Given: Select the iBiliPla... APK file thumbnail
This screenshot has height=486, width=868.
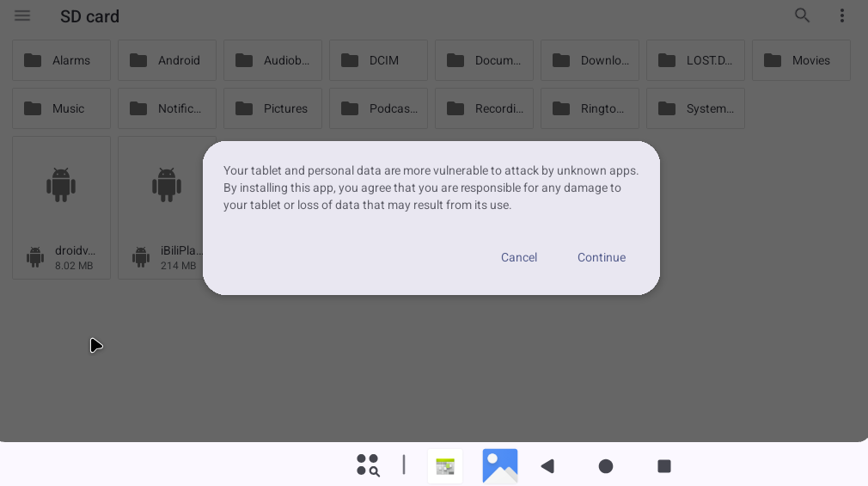Looking at the screenshot, I should pyautogui.click(x=167, y=185).
